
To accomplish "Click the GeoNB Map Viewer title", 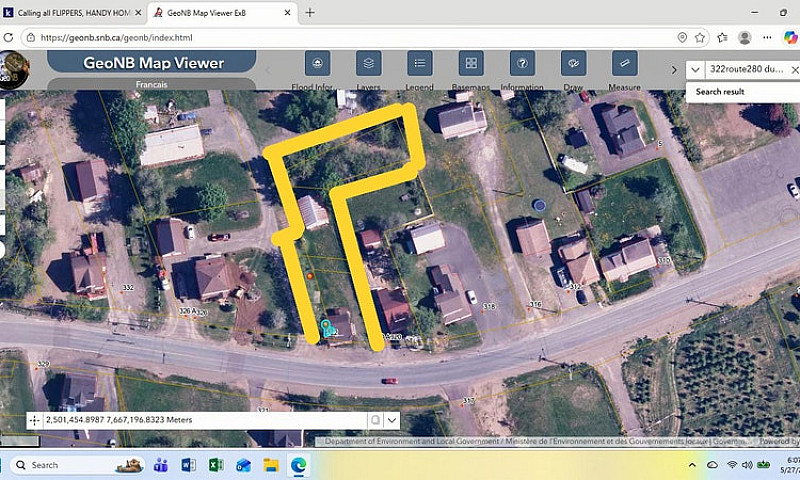I will pos(154,63).
